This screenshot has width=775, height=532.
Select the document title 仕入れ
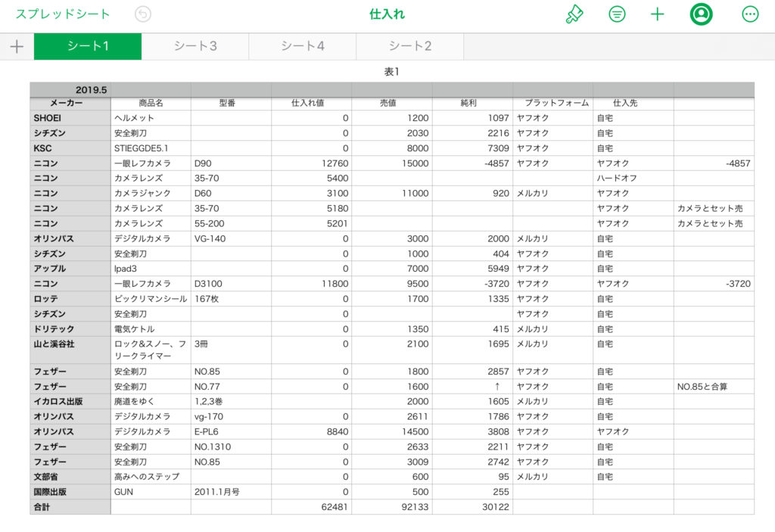[387, 14]
